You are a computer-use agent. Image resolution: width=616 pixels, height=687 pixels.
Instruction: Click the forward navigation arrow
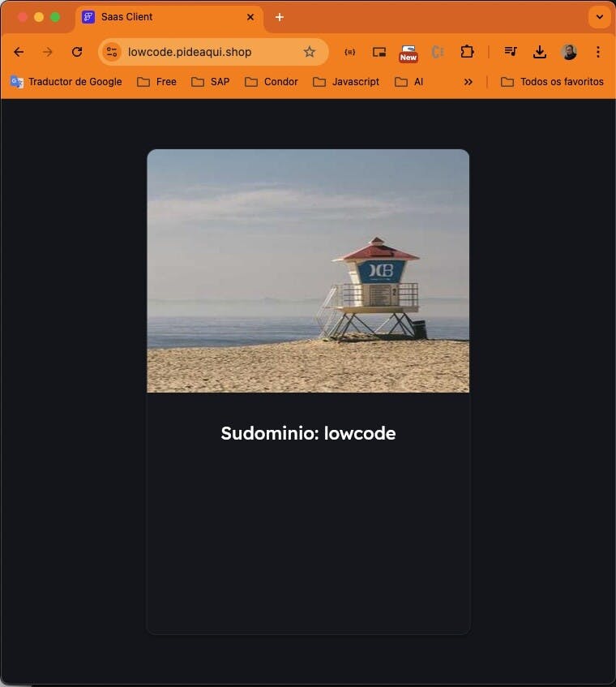(48, 52)
